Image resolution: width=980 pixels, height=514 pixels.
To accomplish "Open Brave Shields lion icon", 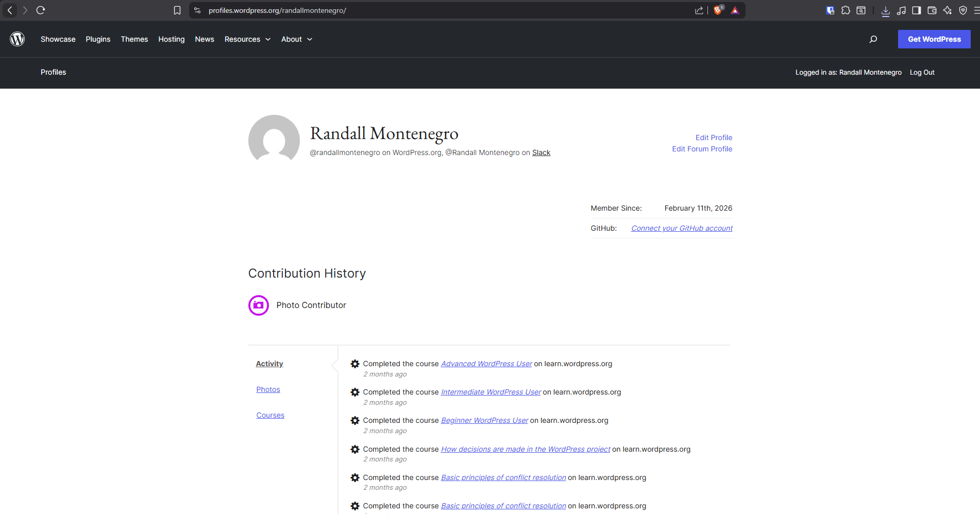I will pyautogui.click(x=718, y=10).
